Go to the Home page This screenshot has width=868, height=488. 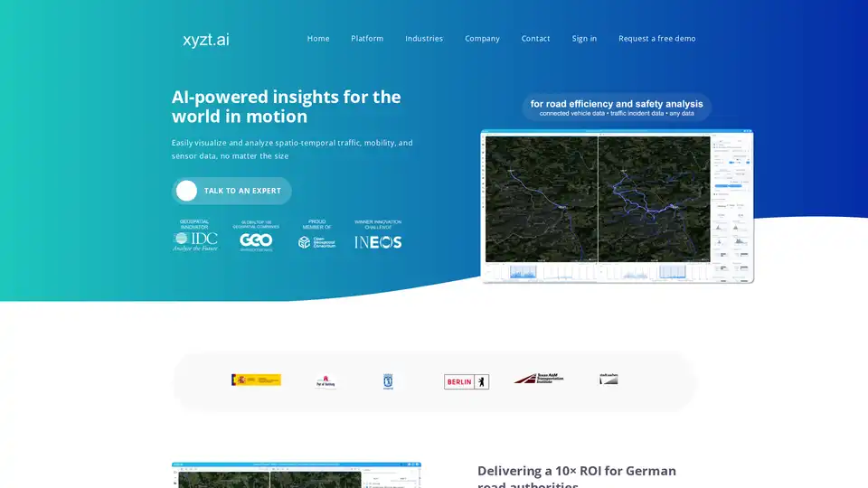318,39
